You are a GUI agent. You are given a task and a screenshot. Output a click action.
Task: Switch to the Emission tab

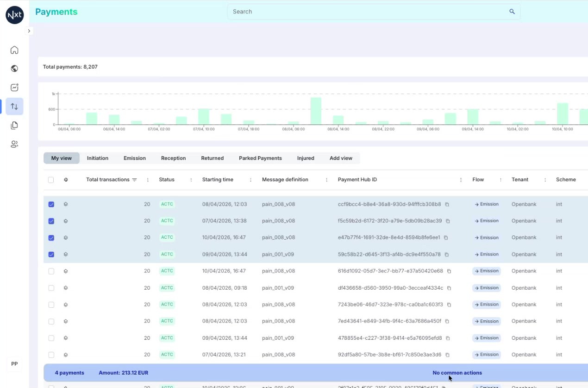135,158
